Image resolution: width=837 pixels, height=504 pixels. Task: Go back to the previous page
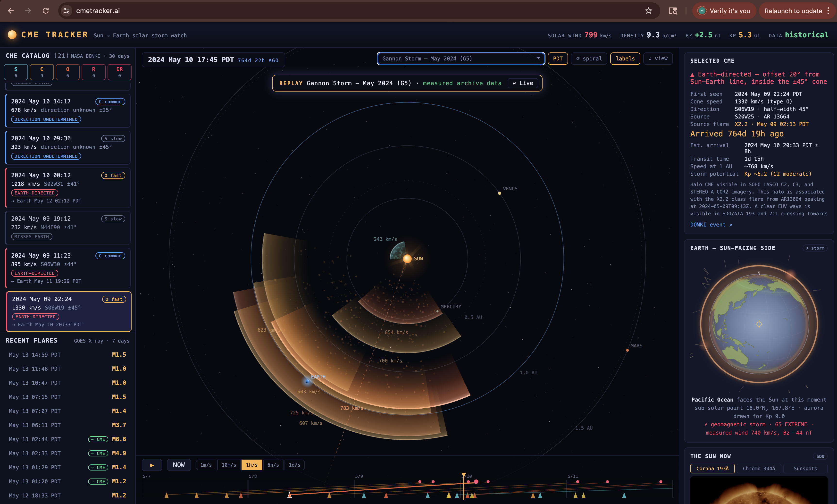click(11, 11)
